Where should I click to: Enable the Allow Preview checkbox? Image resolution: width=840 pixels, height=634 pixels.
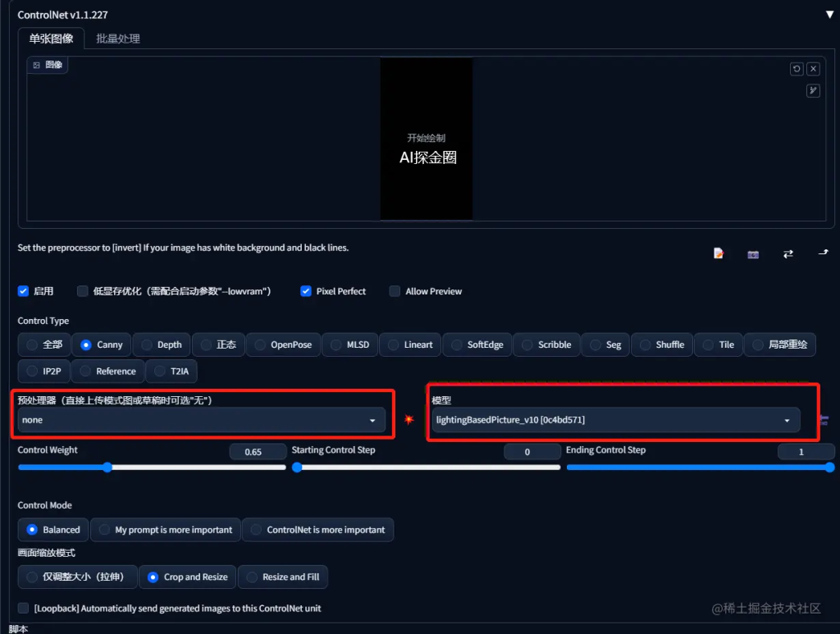point(395,291)
